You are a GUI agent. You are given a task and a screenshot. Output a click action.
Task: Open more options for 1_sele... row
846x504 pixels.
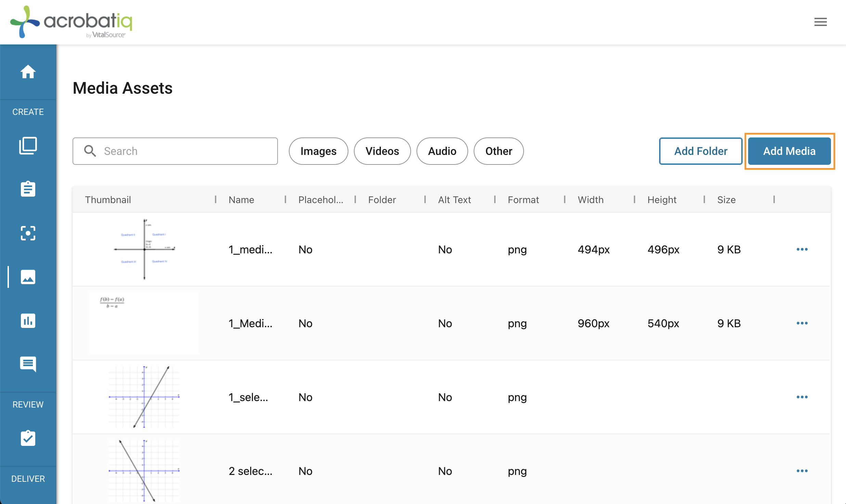tap(802, 397)
